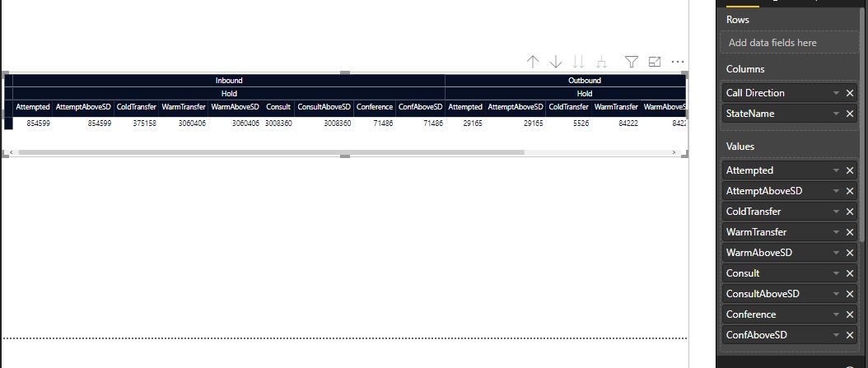Click the bottom-center resize handle of the matrix

(345, 156)
